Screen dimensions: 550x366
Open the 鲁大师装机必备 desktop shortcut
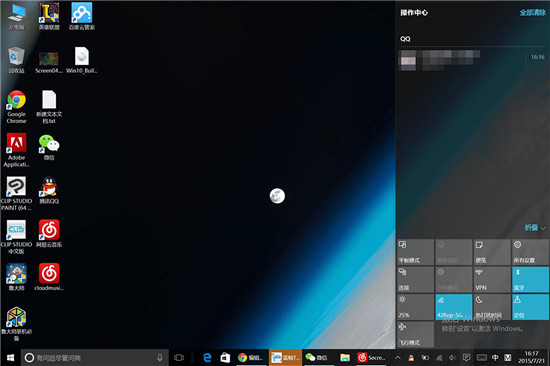pyautogui.click(x=16, y=324)
